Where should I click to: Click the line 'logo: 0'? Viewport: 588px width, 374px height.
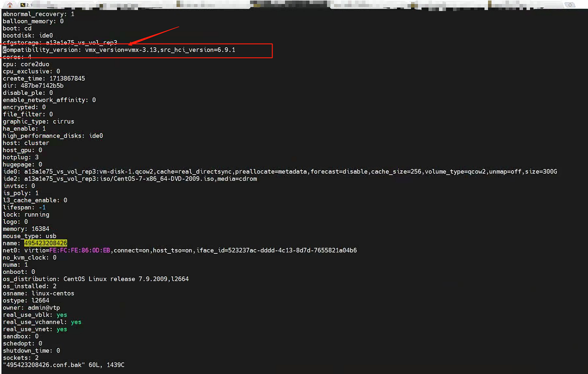(x=15, y=221)
